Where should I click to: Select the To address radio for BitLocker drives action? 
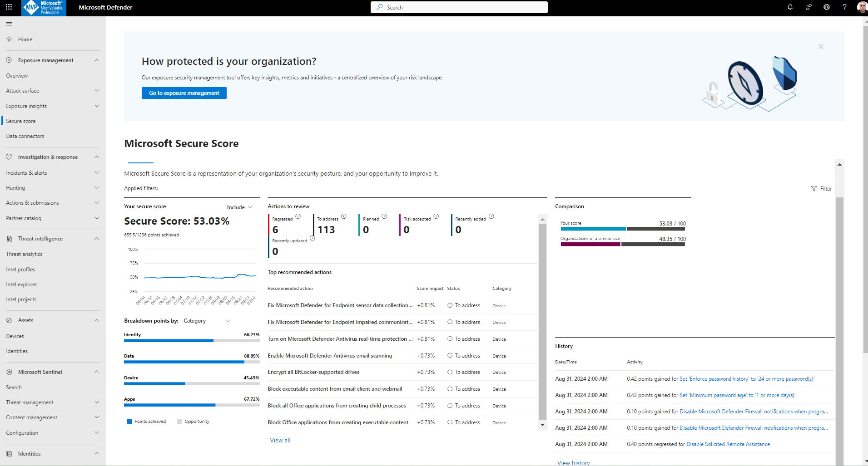click(450, 372)
